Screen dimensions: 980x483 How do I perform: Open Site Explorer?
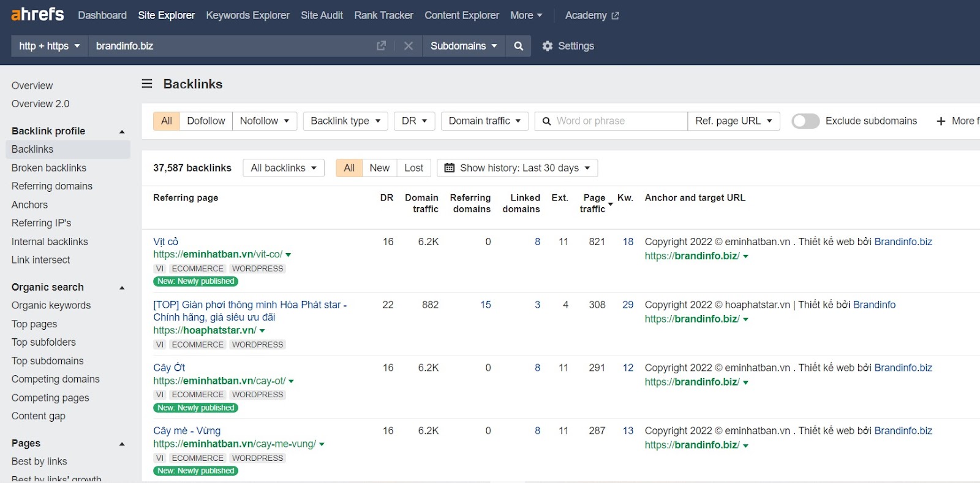pos(167,15)
